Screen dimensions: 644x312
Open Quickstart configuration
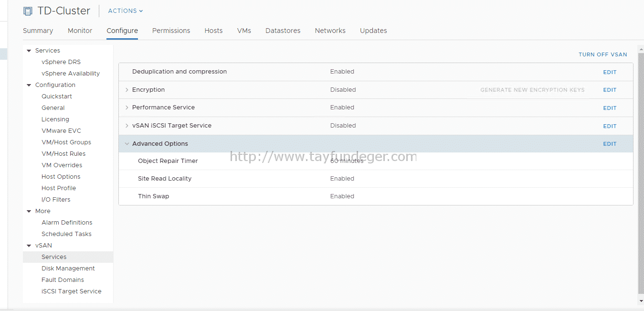point(57,97)
